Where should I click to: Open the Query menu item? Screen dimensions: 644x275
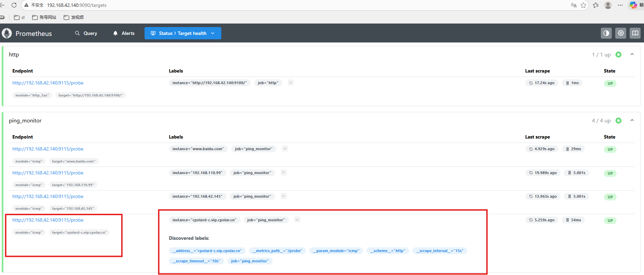tap(86, 33)
